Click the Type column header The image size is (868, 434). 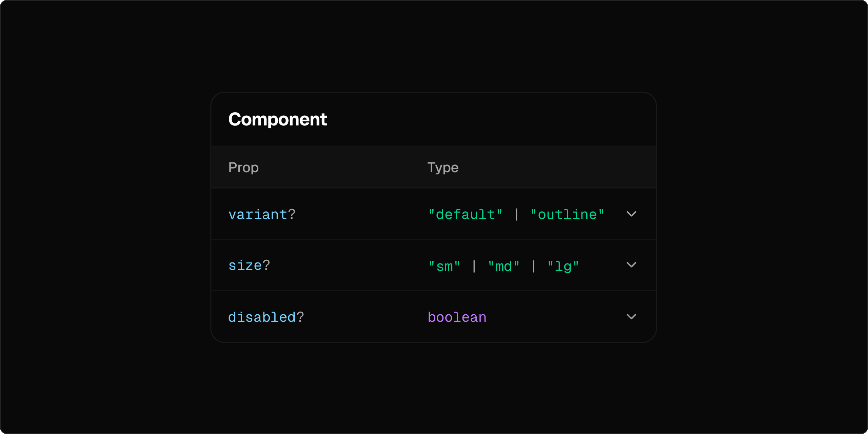point(442,167)
